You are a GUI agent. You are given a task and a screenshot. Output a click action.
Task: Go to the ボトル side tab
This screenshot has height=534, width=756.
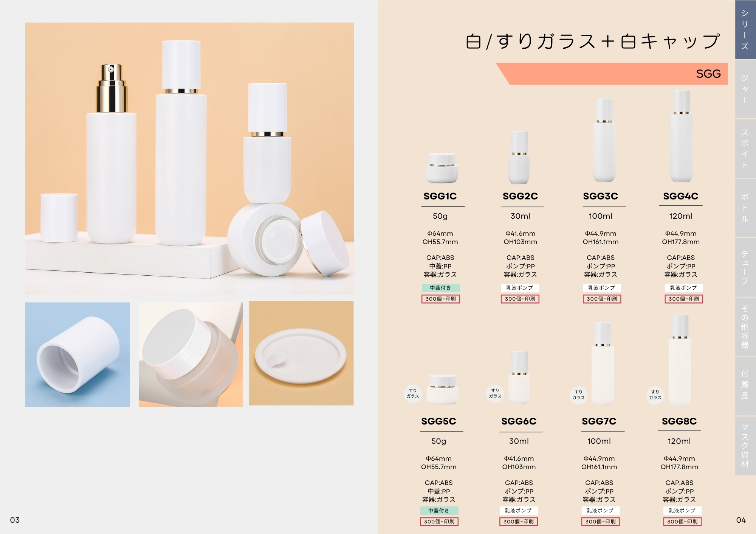[x=745, y=208]
